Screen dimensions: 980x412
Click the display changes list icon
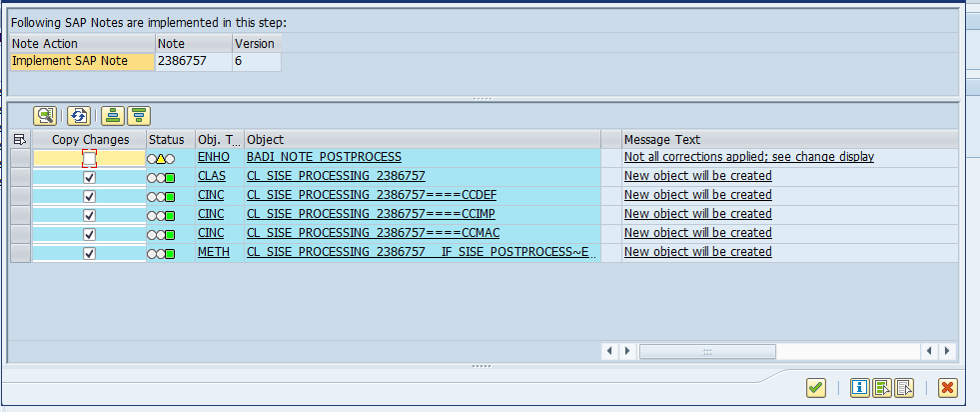[x=882, y=388]
